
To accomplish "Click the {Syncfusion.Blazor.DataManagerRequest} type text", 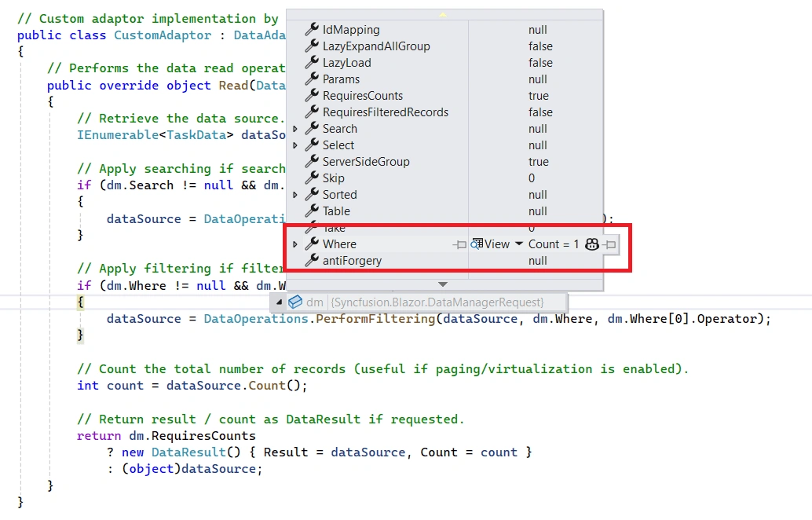I will coord(437,302).
